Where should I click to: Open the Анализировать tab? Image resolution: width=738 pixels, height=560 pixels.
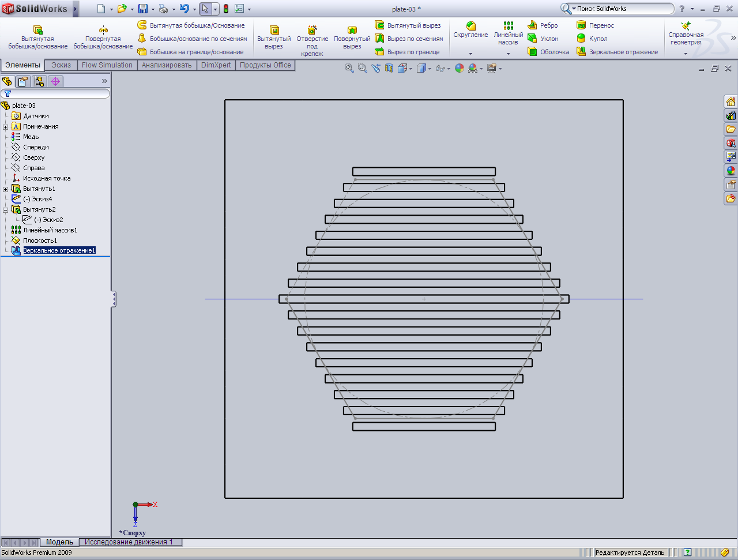pyautogui.click(x=167, y=65)
